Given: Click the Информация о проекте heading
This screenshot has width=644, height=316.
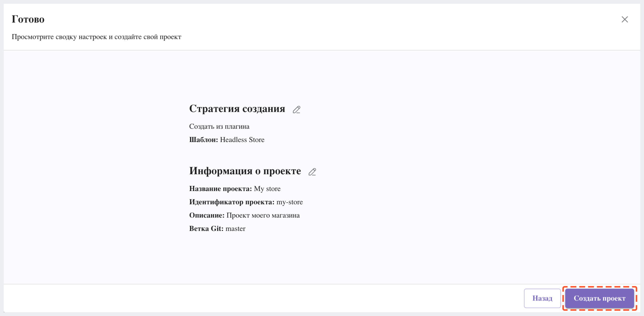Looking at the screenshot, I should click(245, 171).
